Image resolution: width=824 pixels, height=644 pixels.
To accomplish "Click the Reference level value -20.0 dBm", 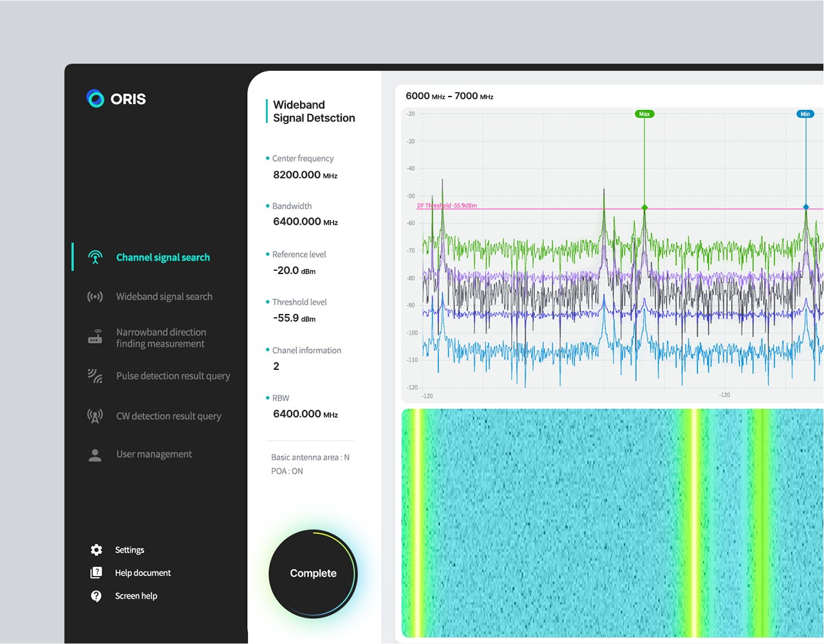I will pyautogui.click(x=294, y=270).
